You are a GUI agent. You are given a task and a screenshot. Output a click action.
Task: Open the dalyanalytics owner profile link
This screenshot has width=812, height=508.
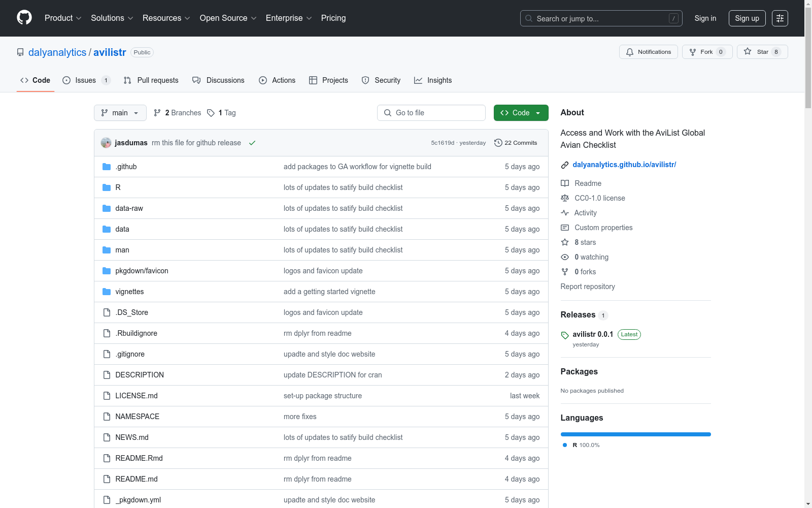(57, 52)
